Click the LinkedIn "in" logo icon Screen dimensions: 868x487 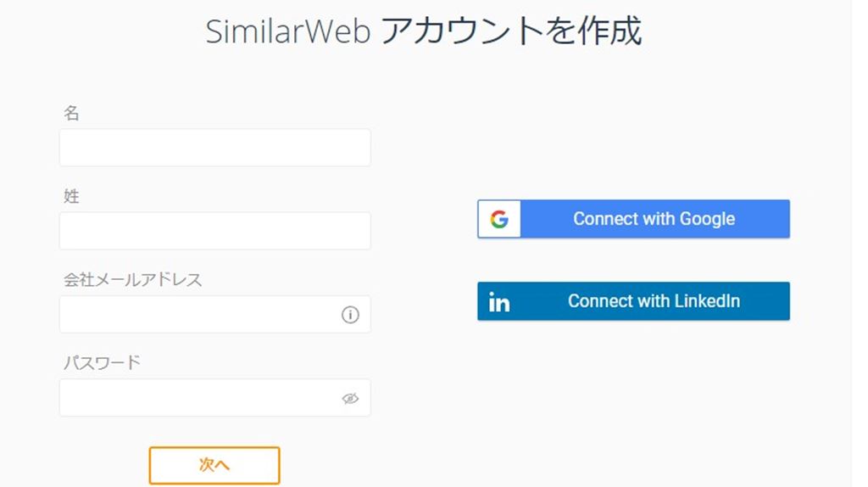(499, 302)
